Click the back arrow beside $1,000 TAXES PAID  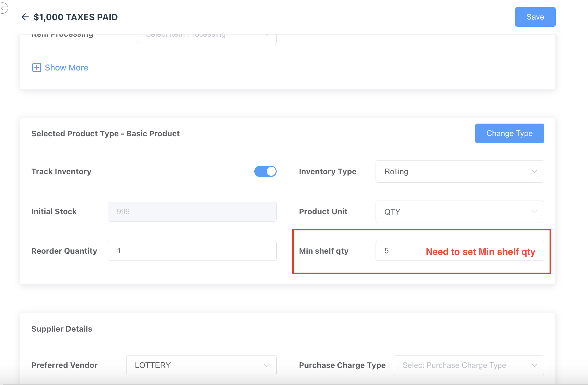(25, 17)
